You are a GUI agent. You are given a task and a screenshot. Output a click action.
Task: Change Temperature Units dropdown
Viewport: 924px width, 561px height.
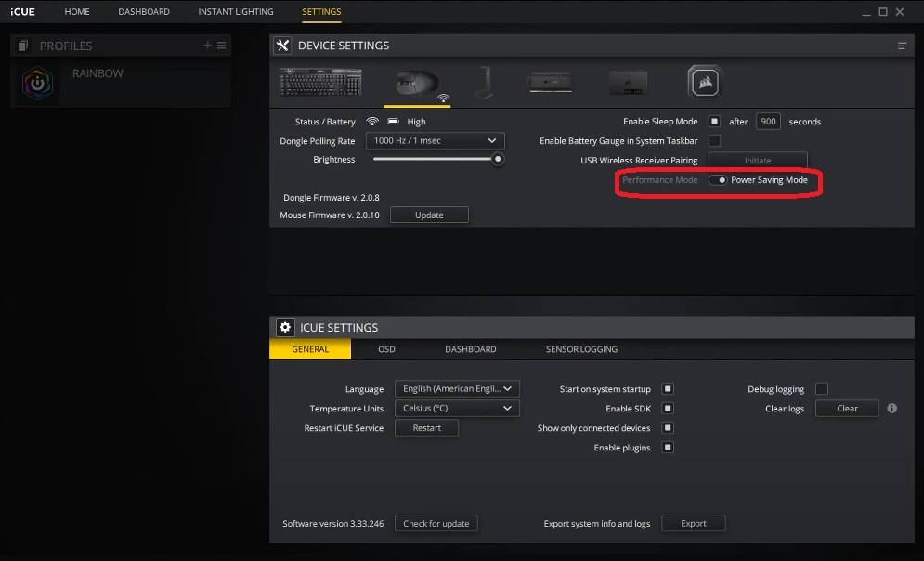457,408
